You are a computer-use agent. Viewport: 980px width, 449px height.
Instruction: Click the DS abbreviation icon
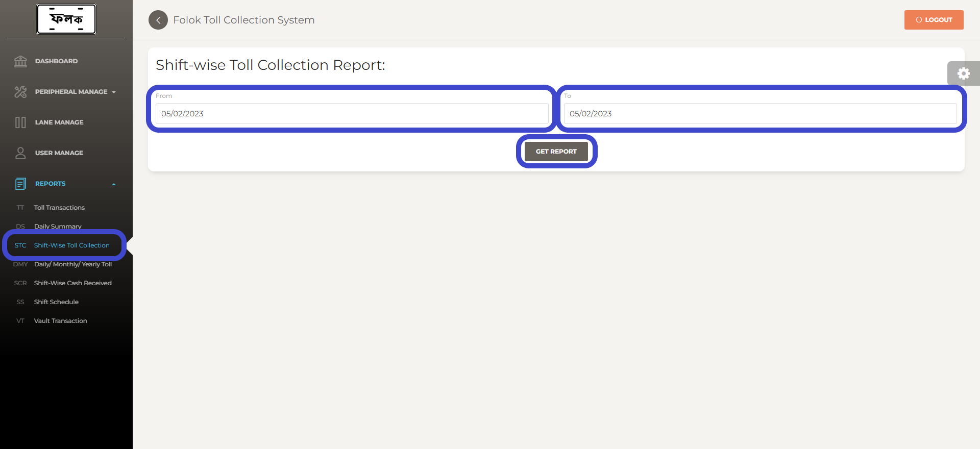coord(20,227)
